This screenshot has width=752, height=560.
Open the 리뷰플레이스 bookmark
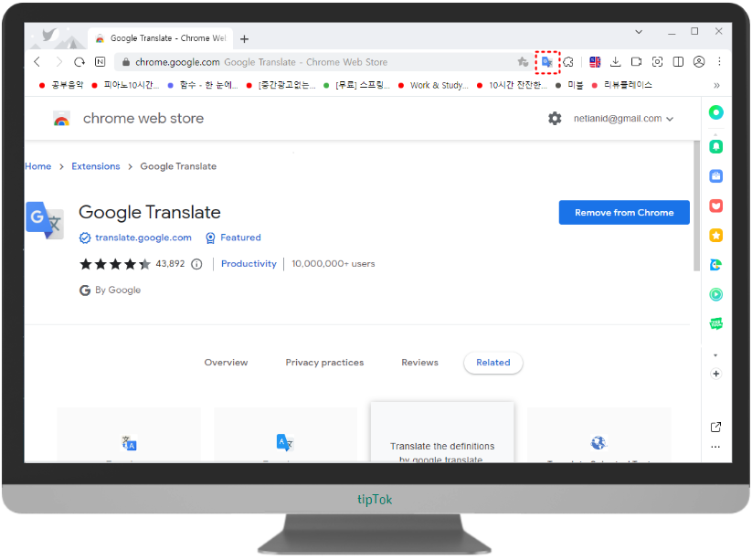click(621, 85)
